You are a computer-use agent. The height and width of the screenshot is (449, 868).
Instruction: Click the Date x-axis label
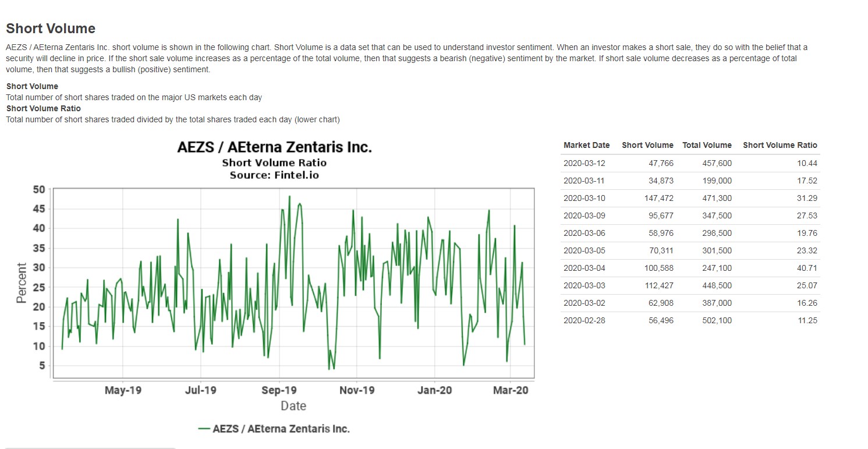click(293, 405)
